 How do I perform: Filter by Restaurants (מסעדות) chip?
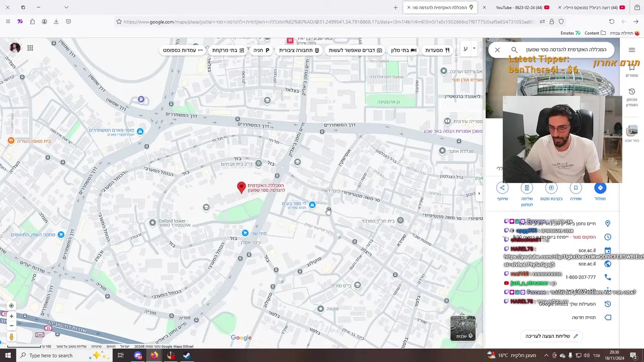point(437,50)
